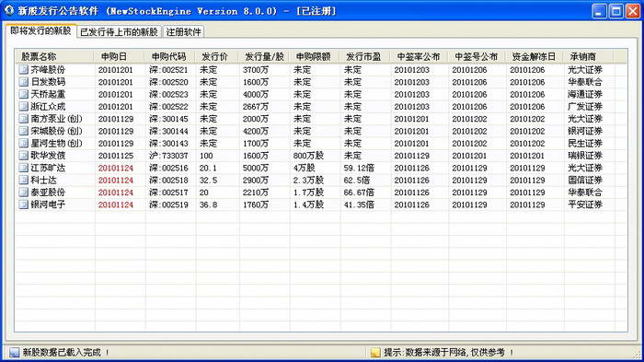Screen dimensions: 644x362
Task: Click the row icon next to 南方泵业(创)
Action: click(x=23, y=119)
